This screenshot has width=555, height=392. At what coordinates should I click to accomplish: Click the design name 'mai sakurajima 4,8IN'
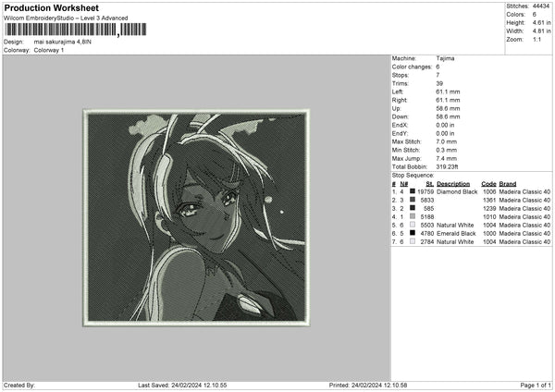(63, 42)
